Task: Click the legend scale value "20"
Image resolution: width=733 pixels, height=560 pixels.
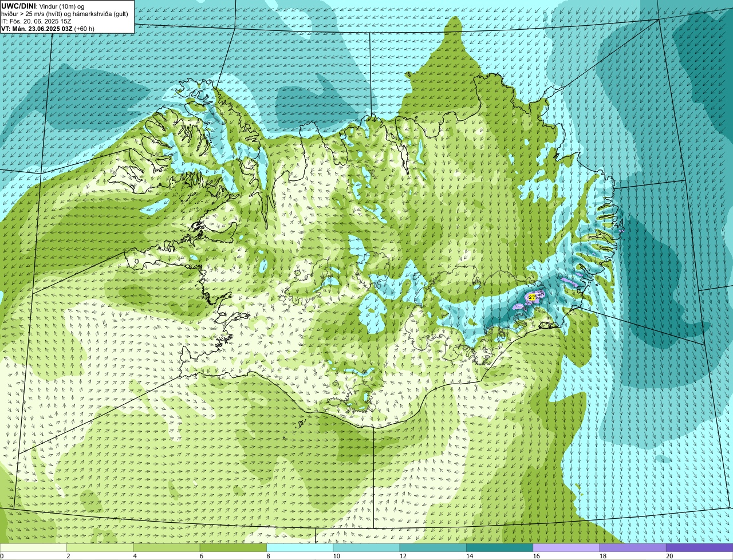Action: [669, 556]
